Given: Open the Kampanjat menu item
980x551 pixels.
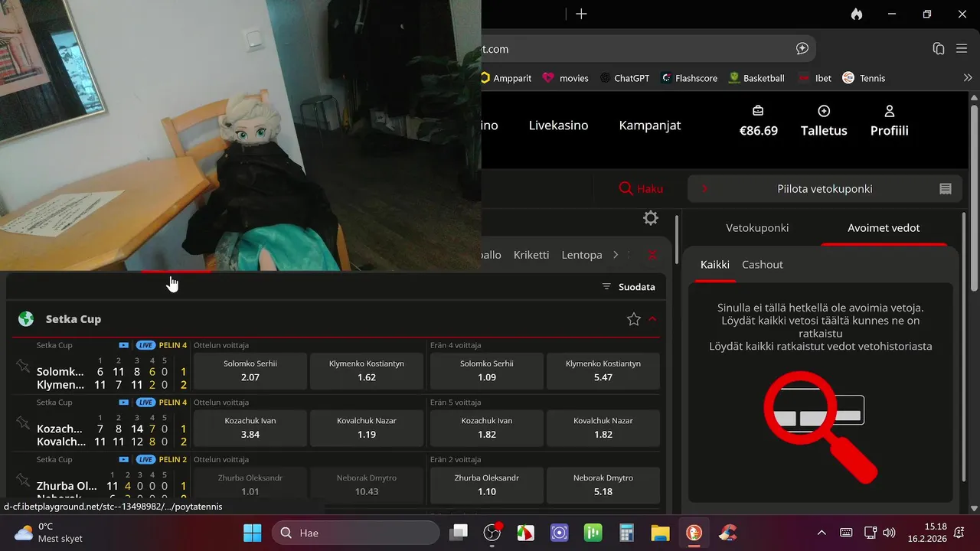Looking at the screenshot, I should pyautogui.click(x=650, y=126).
